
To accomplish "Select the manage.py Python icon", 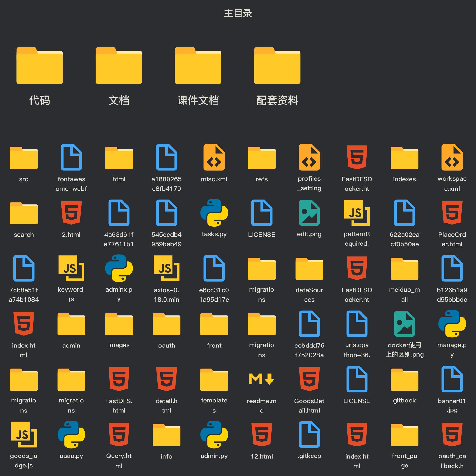I will [x=452, y=323].
